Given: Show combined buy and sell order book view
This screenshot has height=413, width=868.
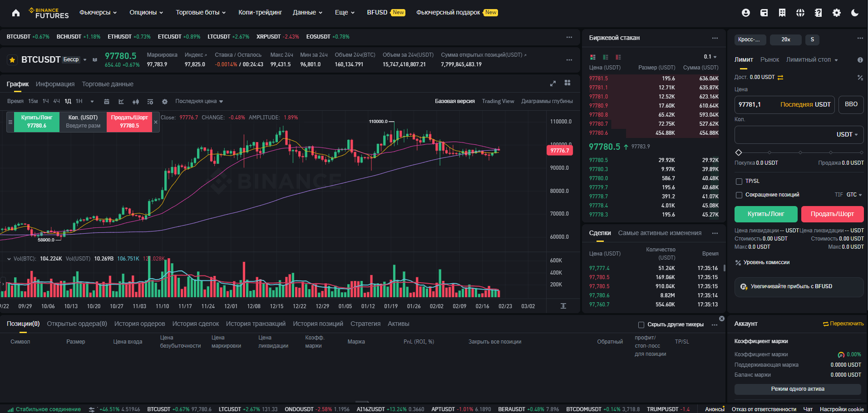Looking at the screenshot, I should tap(593, 57).
